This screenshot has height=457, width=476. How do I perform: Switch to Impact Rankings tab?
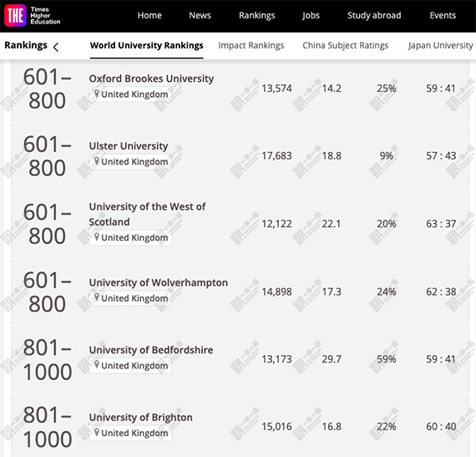pos(251,46)
